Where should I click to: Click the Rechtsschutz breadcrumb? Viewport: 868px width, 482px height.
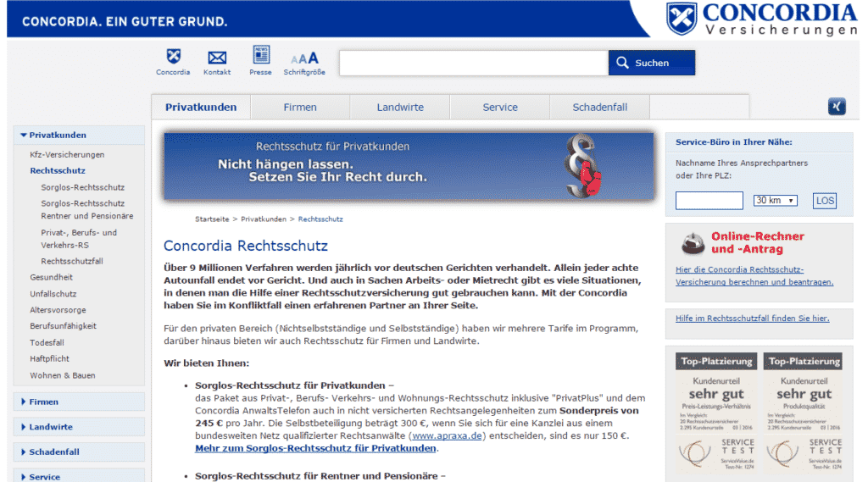[x=320, y=219]
